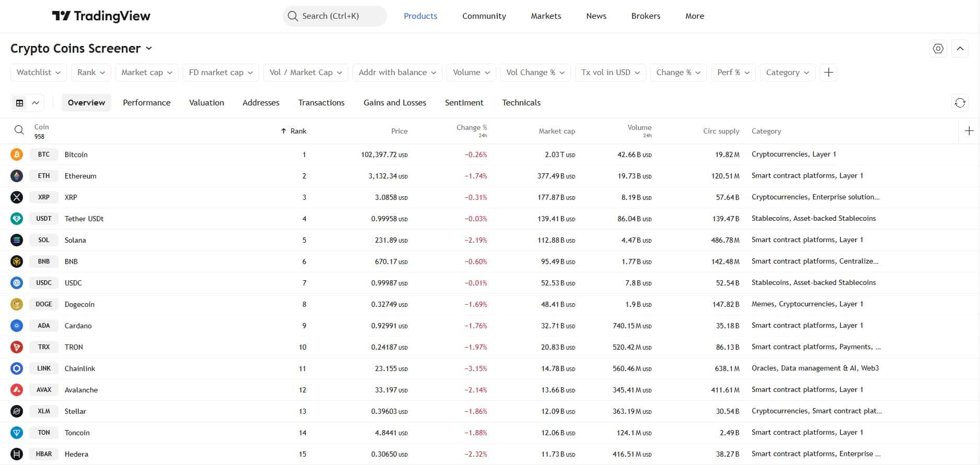The height and width of the screenshot is (465, 980).
Task: Select the table view layout icon
Action: [20, 103]
